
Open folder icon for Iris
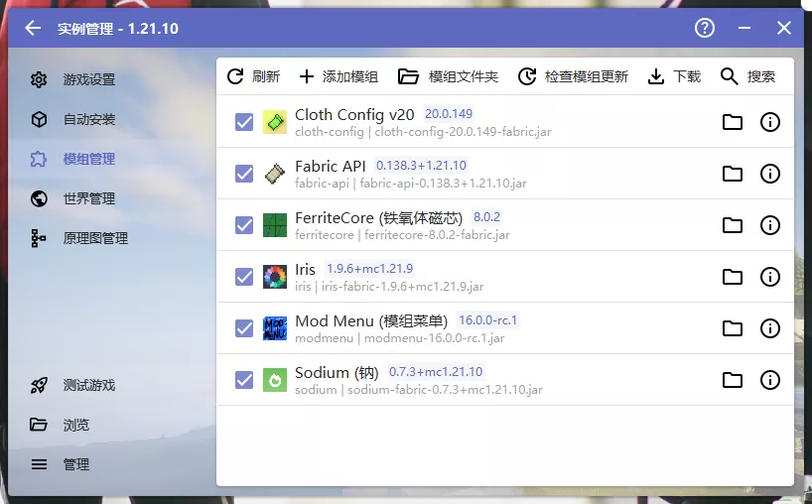tap(733, 277)
